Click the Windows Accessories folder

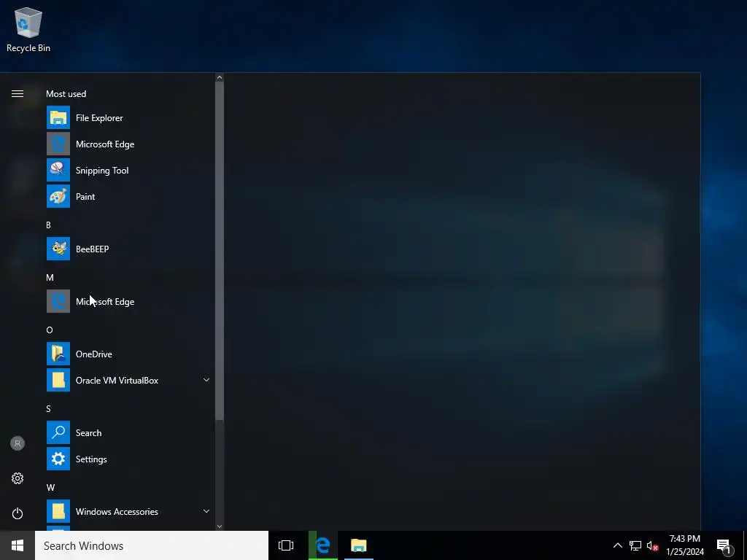[128, 511]
